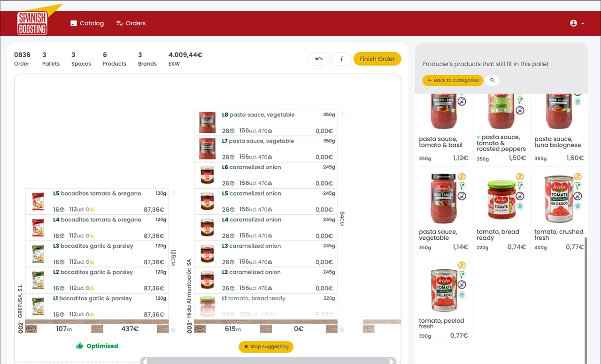
Task: Go Back to Categories
Action: coord(453,80)
